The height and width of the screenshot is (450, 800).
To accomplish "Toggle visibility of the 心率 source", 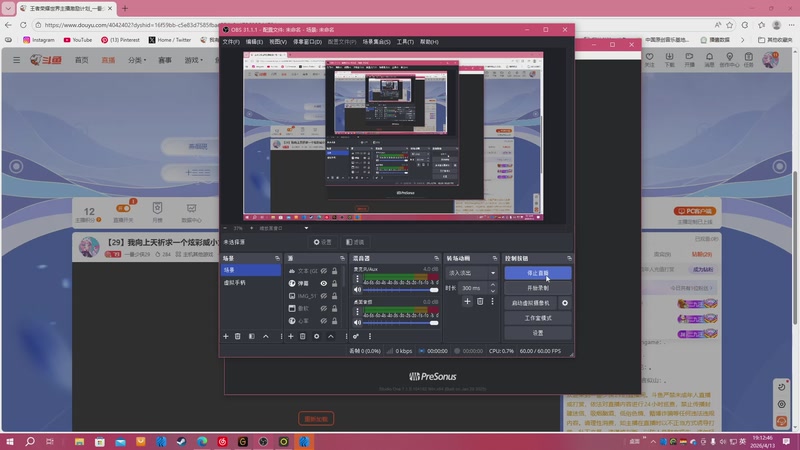I will (x=323, y=321).
